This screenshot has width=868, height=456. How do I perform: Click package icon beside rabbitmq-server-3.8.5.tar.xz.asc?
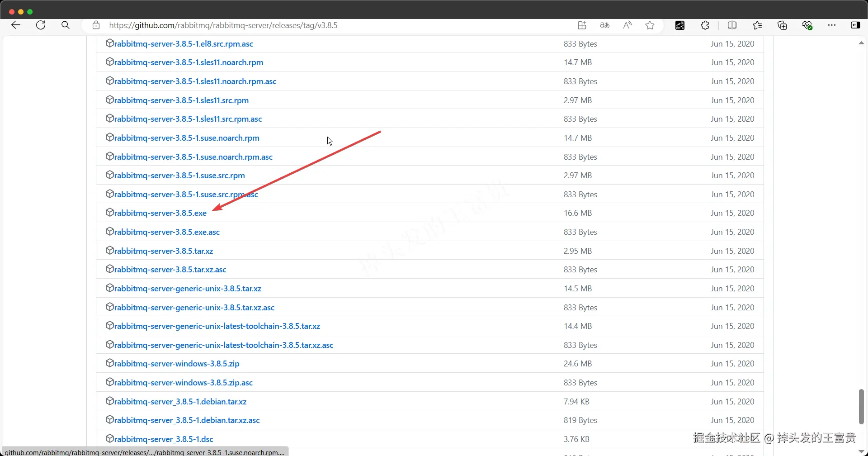coord(109,269)
